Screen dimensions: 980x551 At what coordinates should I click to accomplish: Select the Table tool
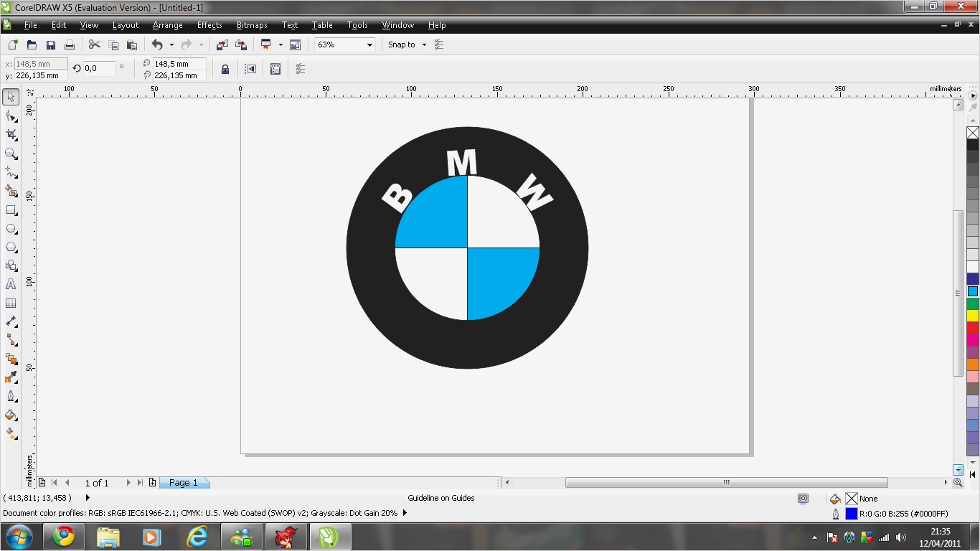point(11,303)
